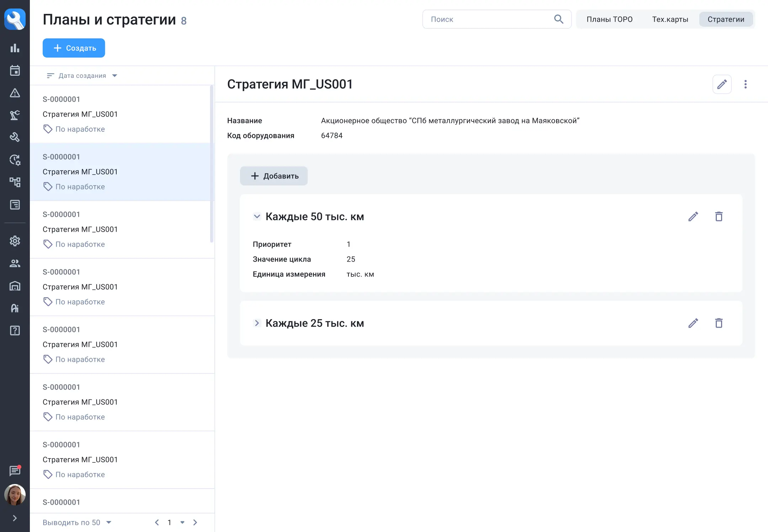Switch to the "Планы ТОРО" tab

click(609, 19)
